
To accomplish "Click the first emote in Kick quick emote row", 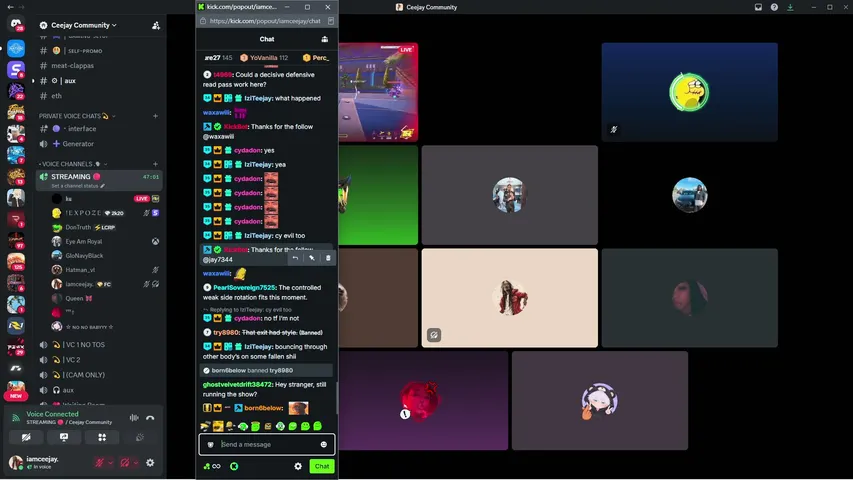I will coord(205,426).
